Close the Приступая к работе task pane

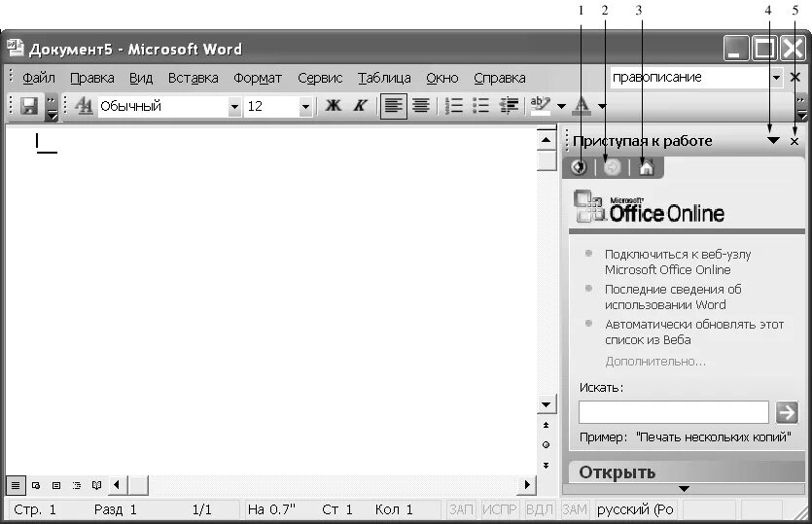(794, 141)
